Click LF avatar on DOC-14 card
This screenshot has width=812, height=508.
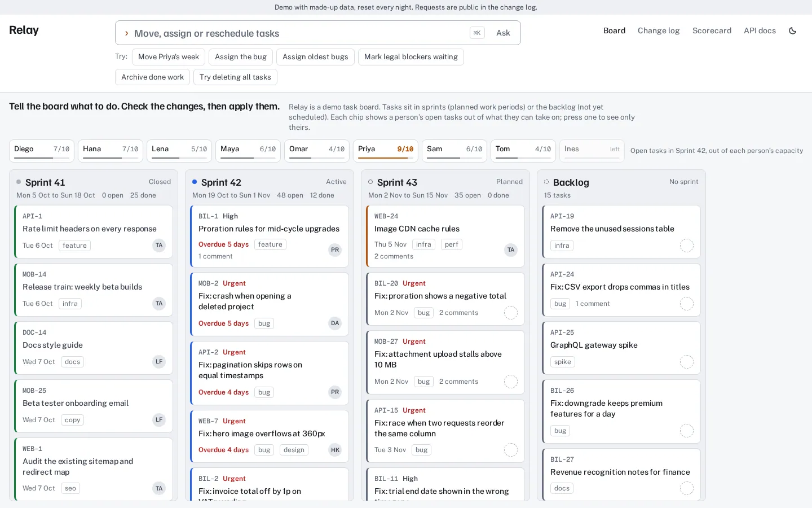coord(159,362)
